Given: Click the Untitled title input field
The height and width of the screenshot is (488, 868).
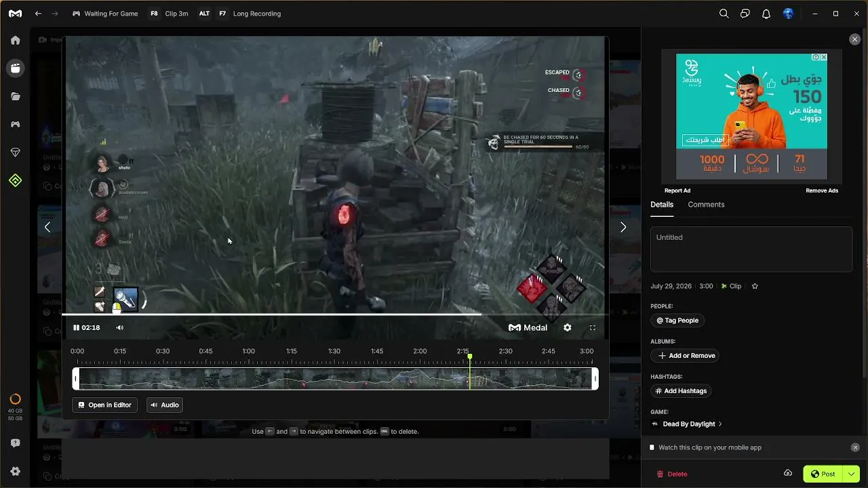Looking at the screenshot, I should pyautogui.click(x=751, y=249).
